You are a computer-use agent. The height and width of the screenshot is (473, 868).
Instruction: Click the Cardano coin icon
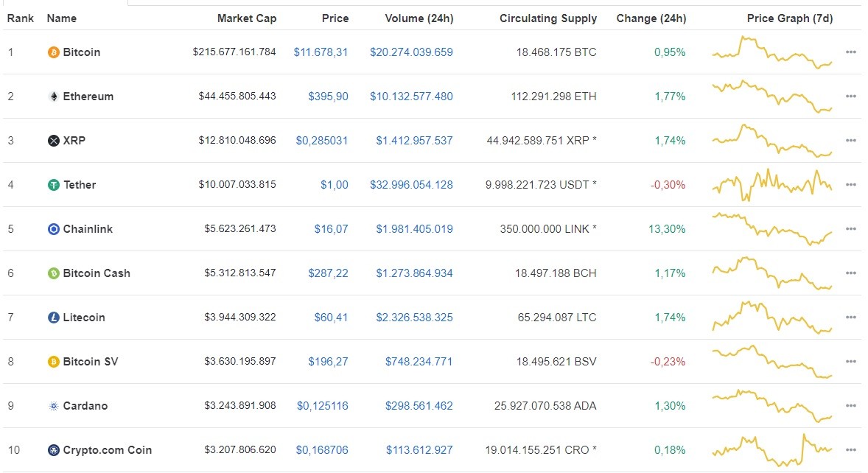(53, 406)
